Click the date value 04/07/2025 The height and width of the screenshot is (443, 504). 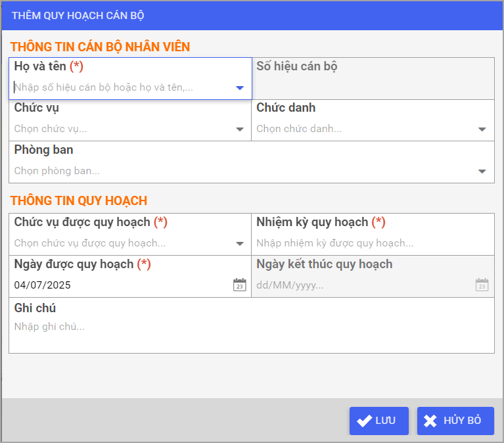[x=43, y=285]
